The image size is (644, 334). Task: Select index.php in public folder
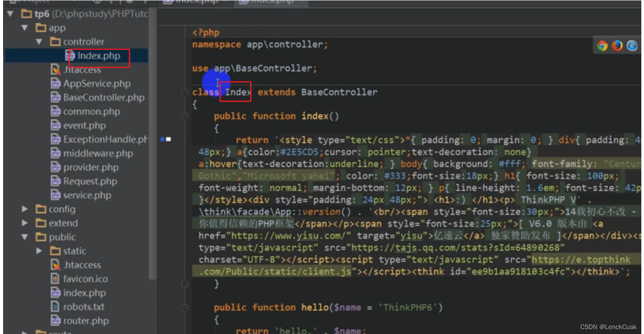[84, 293]
